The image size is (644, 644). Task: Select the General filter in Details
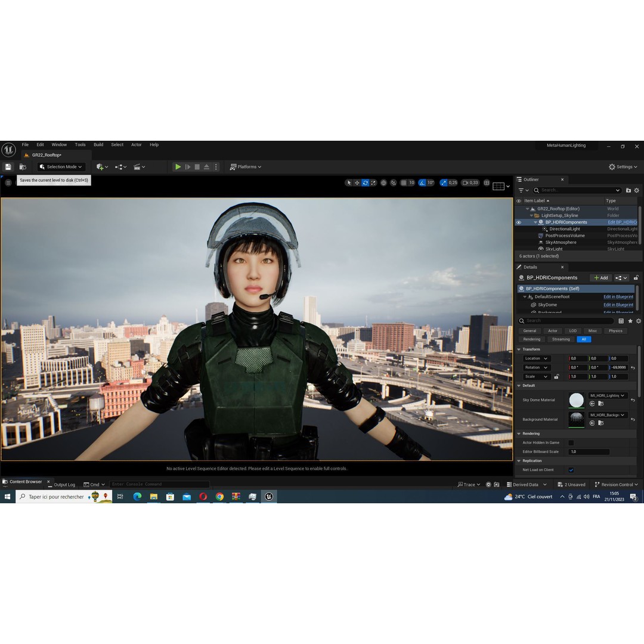pyautogui.click(x=530, y=330)
